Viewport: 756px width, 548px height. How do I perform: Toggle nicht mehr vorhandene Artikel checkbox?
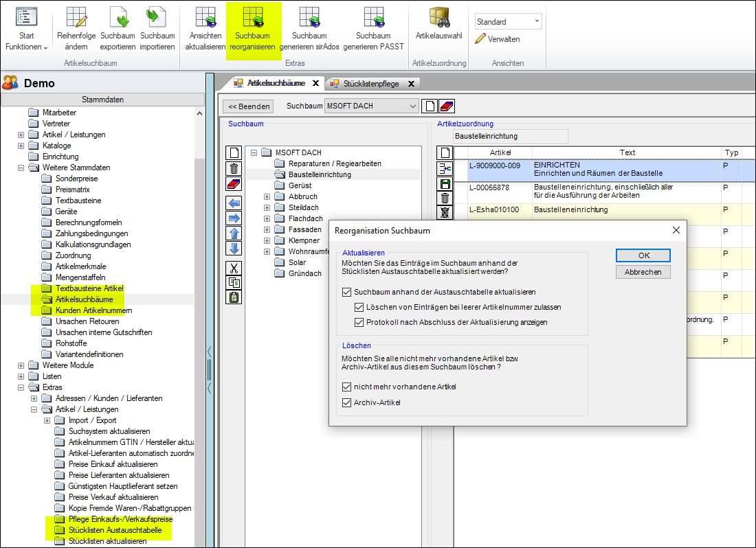coord(346,387)
